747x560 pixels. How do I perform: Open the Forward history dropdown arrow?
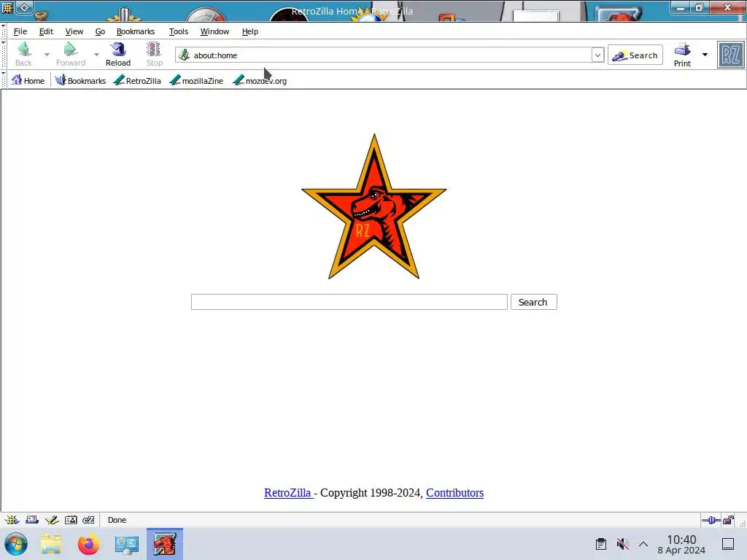[97, 54]
